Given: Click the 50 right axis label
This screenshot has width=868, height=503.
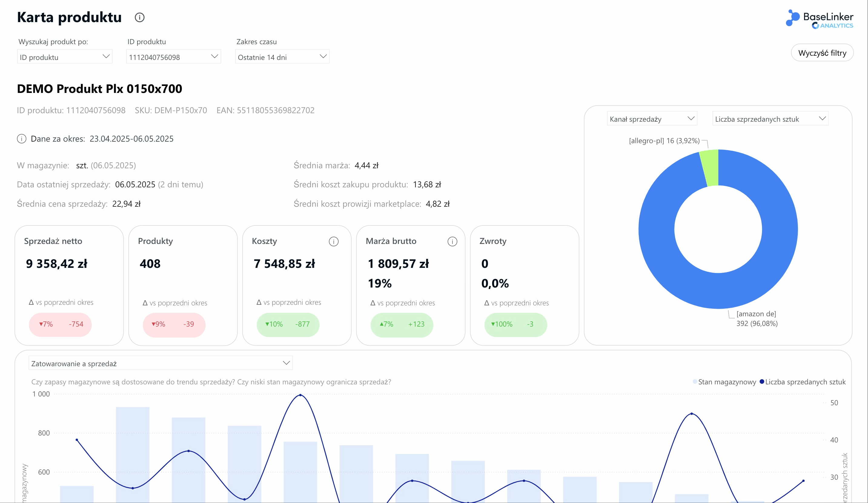Looking at the screenshot, I should coord(834,403).
